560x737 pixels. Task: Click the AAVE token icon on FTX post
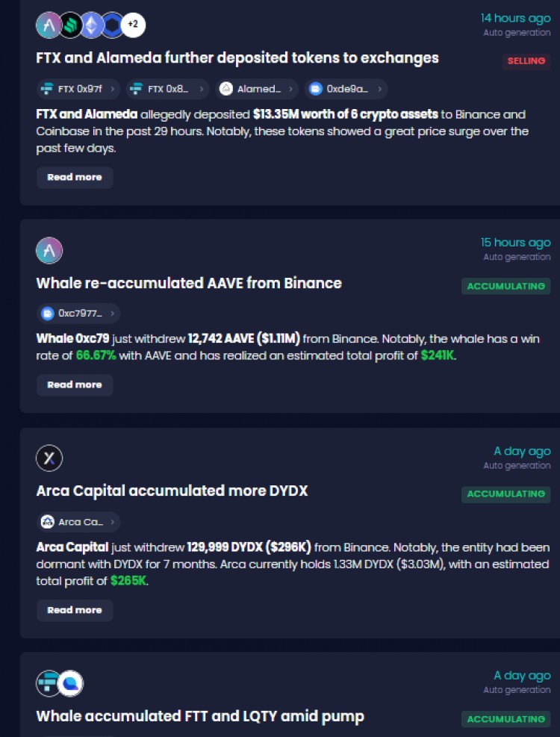49,25
